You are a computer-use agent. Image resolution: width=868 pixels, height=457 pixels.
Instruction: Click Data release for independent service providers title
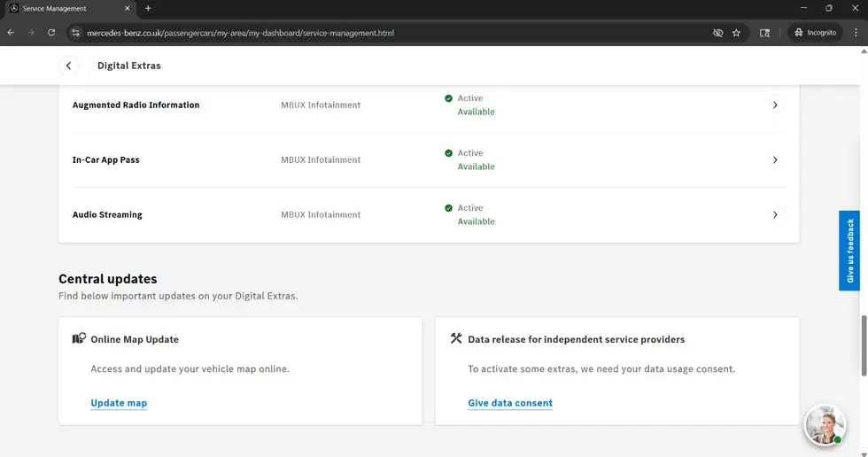[x=577, y=339]
